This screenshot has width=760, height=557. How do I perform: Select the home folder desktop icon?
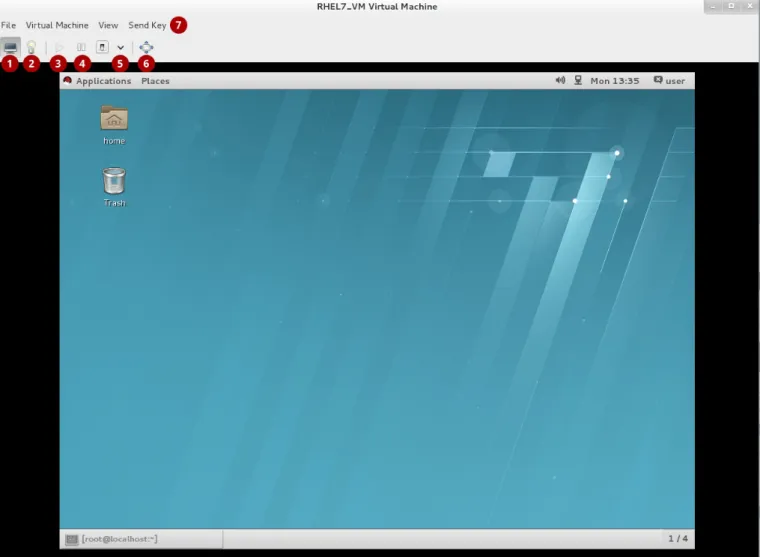[114, 125]
